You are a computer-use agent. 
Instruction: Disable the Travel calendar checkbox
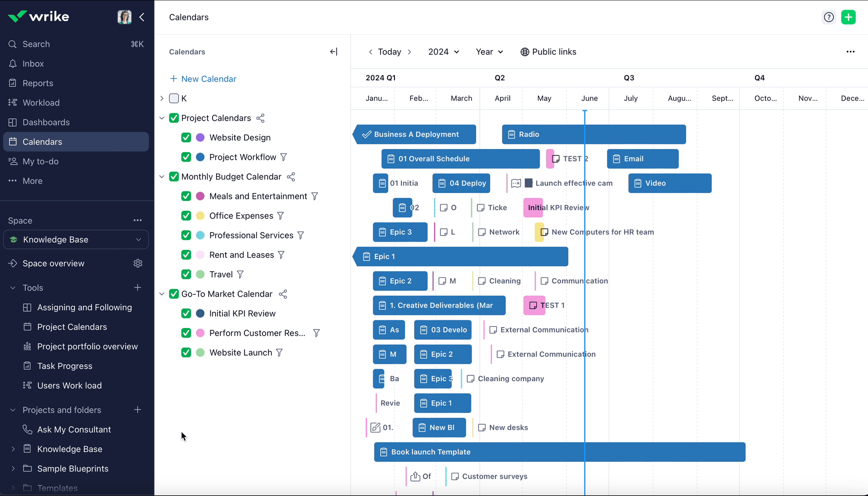tap(186, 274)
